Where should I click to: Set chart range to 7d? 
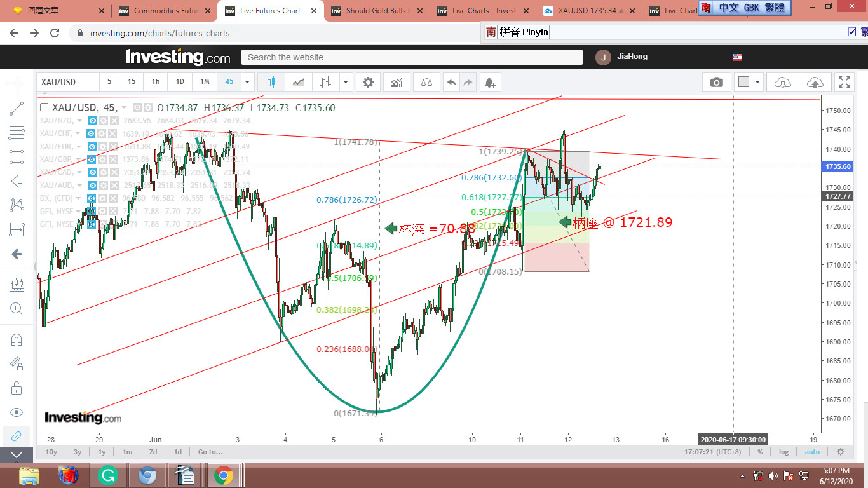(x=153, y=452)
